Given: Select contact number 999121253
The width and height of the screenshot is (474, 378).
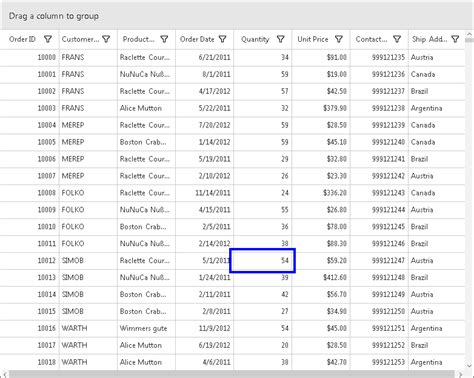Looking at the screenshot, I should (379, 362).
